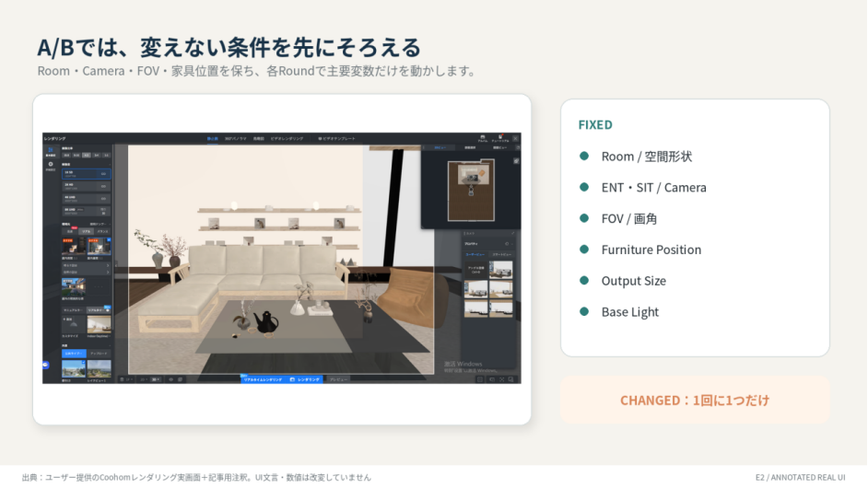Select the first saved camera view thumbnail
868x488 pixels.
click(x=500, y=270)
